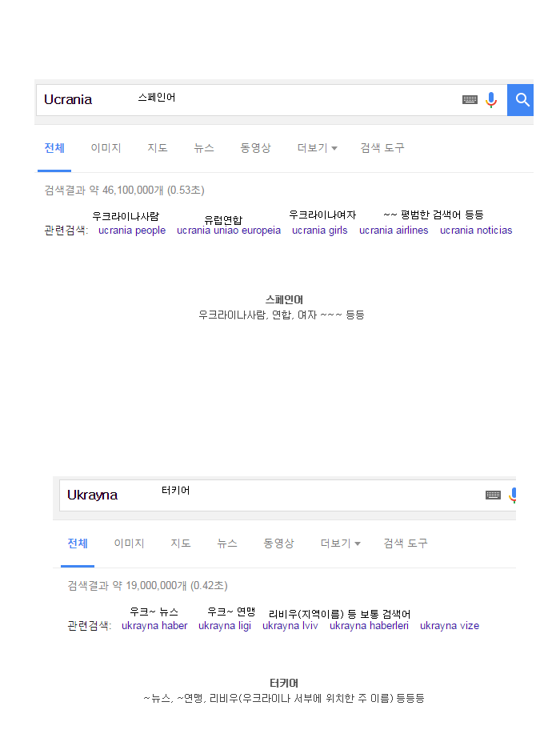Click the bold 스페인어 caption heading
Screen dimensions: 560x730
click(284, 300)
